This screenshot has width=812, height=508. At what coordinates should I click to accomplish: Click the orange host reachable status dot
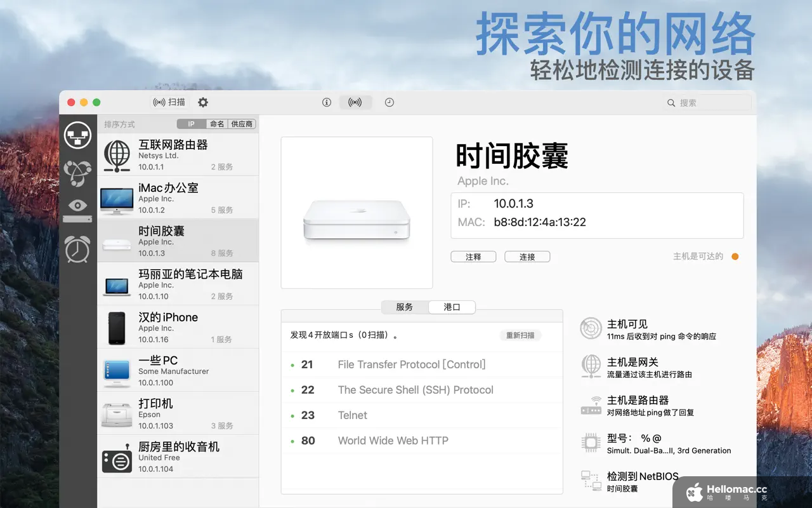click(x=735, y=257)
